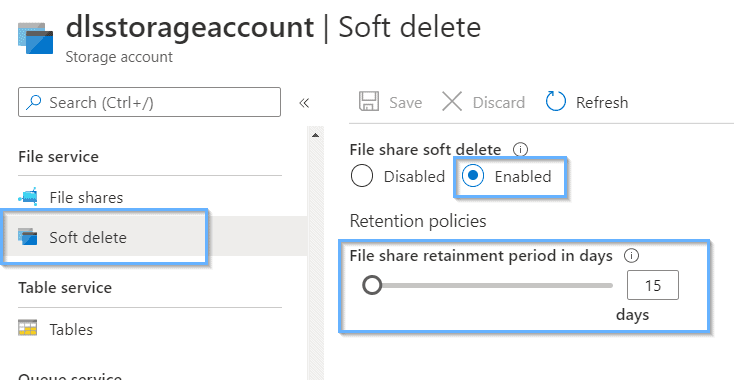Screen dimensions: 734x380
Task: Click the Soft delete icon in the sidebar
Action: 28,236
